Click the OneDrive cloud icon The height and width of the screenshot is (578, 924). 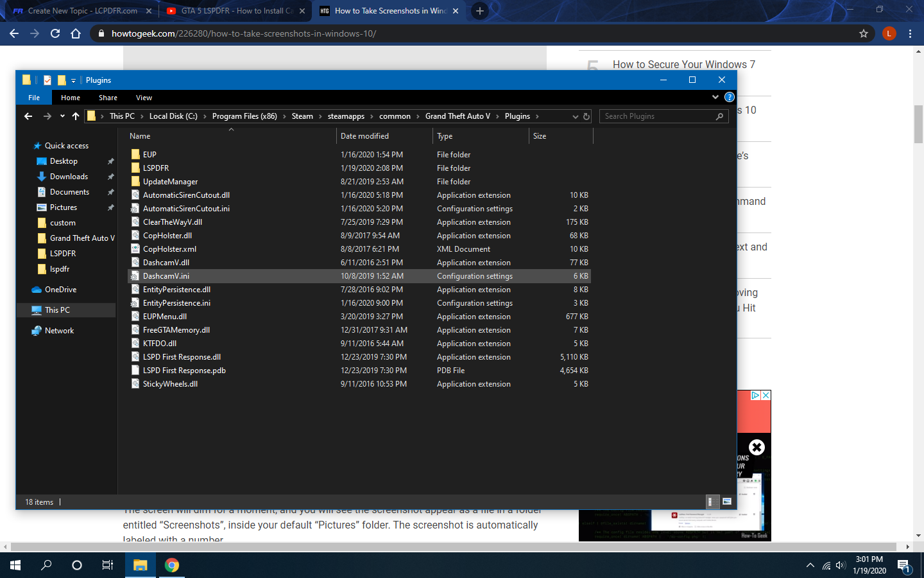[x=37, y=290]
